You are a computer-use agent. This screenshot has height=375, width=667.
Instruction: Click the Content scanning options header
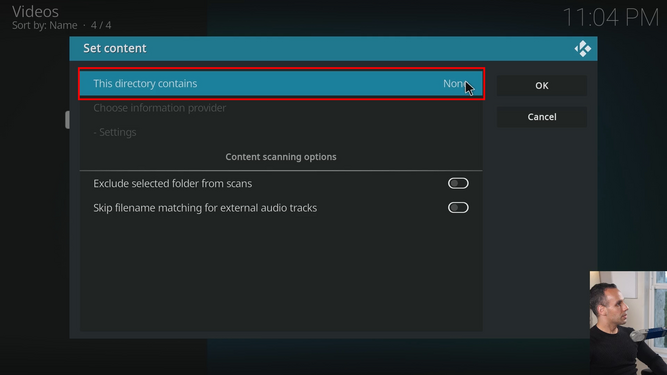pos(281,157)
